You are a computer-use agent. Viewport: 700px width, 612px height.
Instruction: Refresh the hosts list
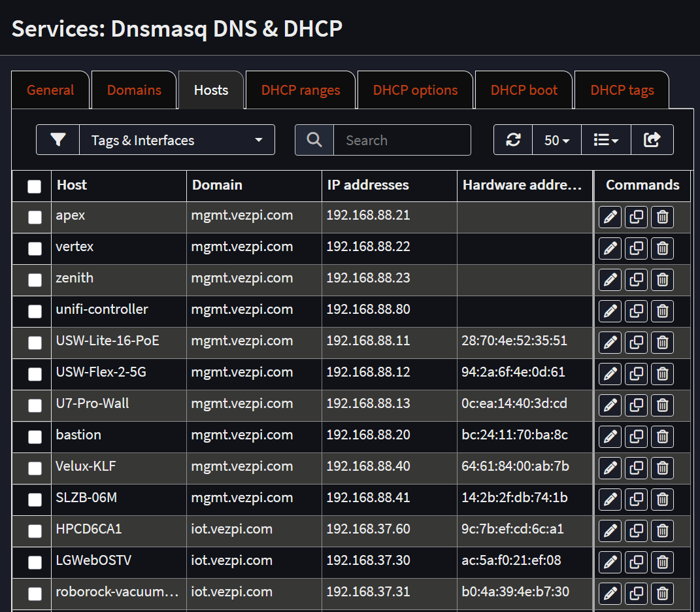[513, 139]
